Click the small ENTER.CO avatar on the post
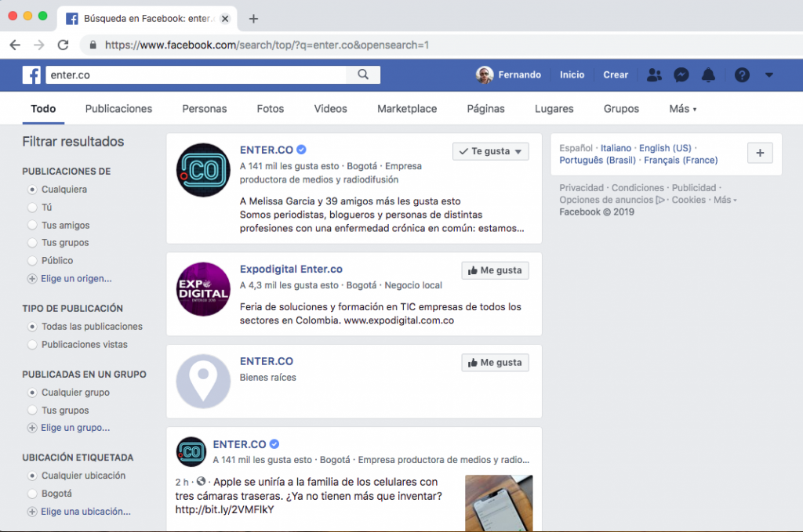803x532 pixels. [x=191, y=451]
